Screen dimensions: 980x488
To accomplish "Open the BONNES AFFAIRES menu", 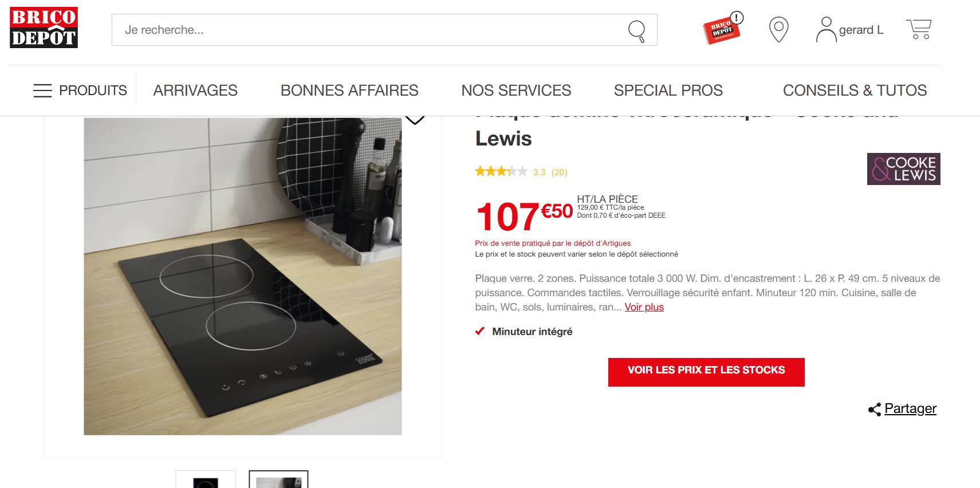I will coord(349,90).
